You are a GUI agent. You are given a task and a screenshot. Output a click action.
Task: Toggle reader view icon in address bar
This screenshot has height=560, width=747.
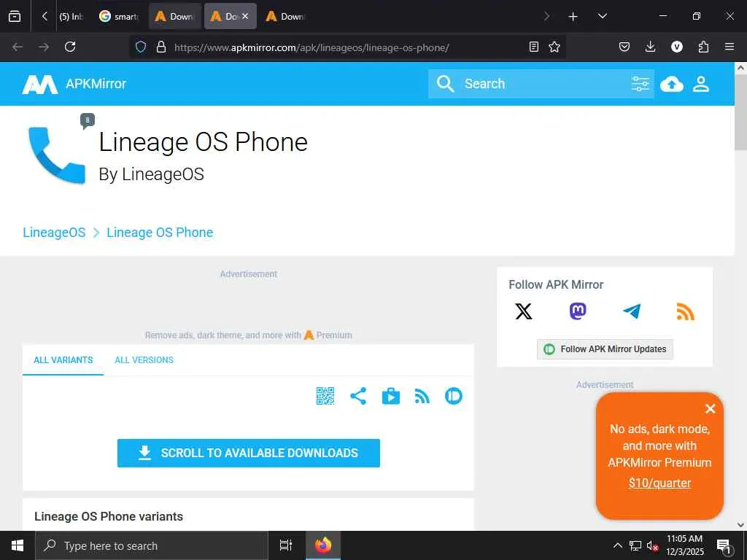tap(534, 47)
